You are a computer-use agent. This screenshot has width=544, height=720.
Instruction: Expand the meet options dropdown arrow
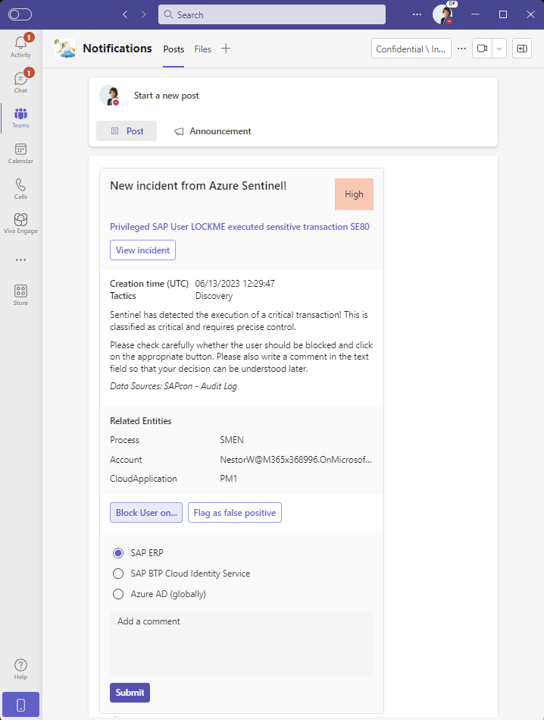(x=499, y=48)
